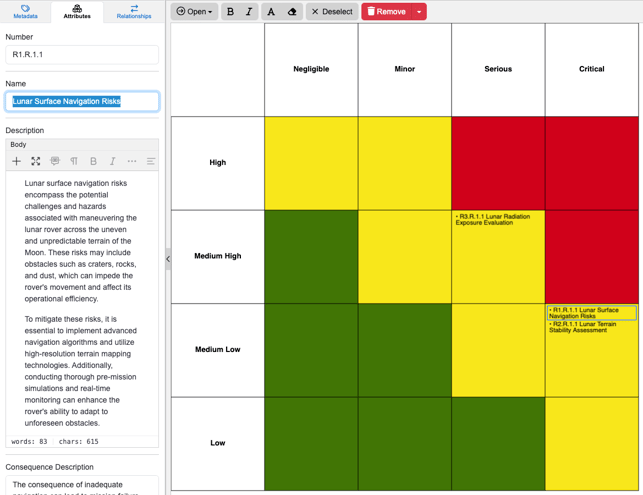Screen dimensions: 643x495
Task: Click the Medium High / Negligible green cell
Action: point(311,257)
